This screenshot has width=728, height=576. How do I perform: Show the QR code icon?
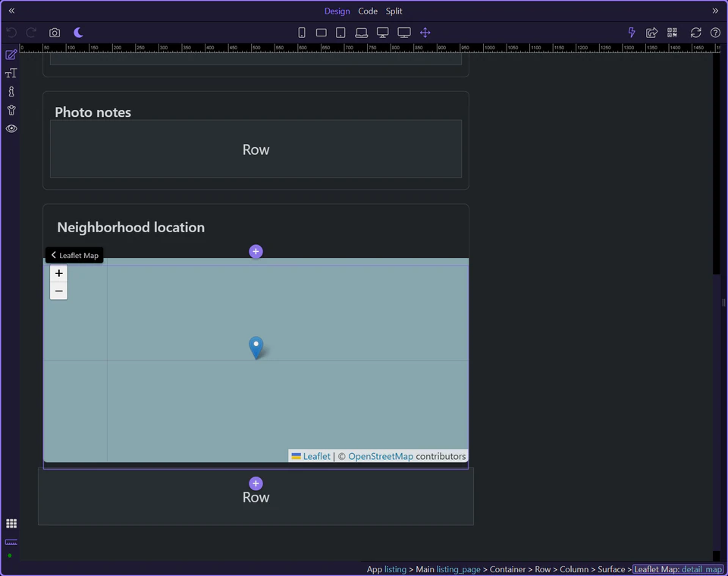672,33
